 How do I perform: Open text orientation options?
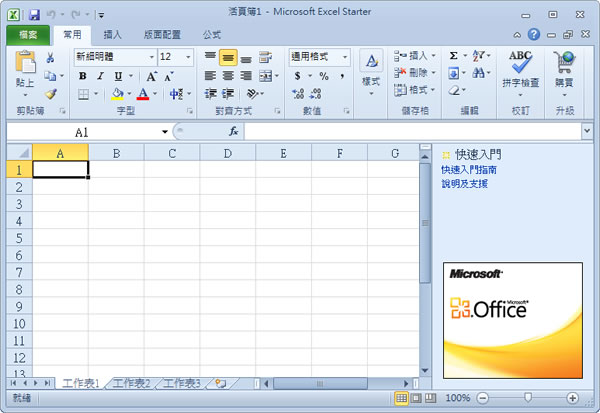click(x=253, y=93)
